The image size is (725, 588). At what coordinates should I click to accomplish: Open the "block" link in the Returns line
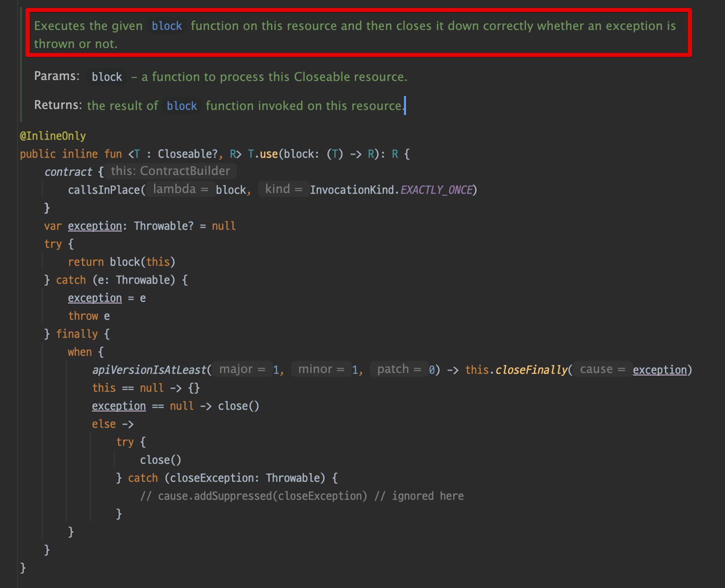pyautogui.click(x=182, y=106)
